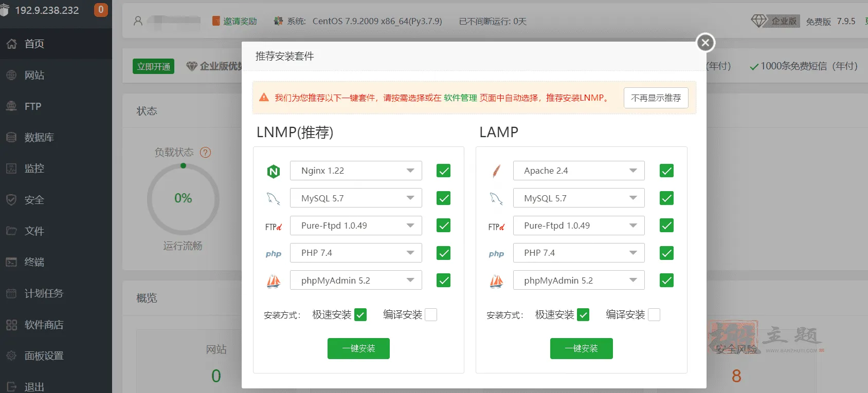Click the FTP icon in LAMP panel
Image resolution: width=868 pixels, height=393 pixels.
(x=496, y=227)
